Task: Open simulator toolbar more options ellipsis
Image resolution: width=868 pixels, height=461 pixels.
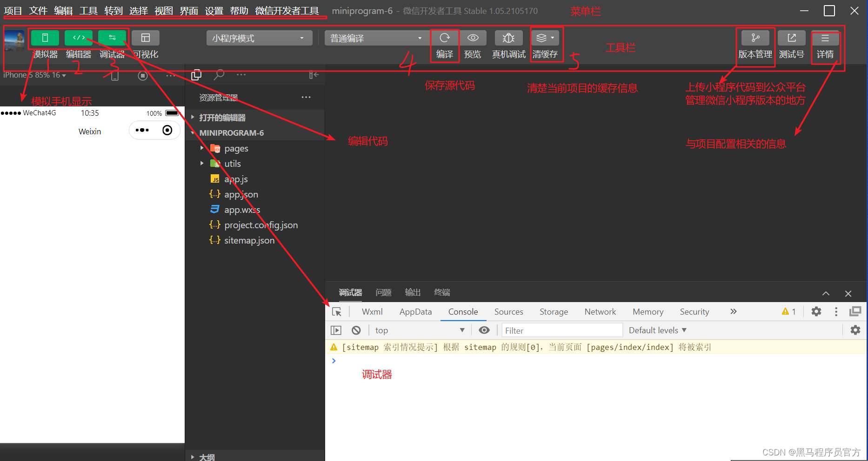Action: click(171, 75)
